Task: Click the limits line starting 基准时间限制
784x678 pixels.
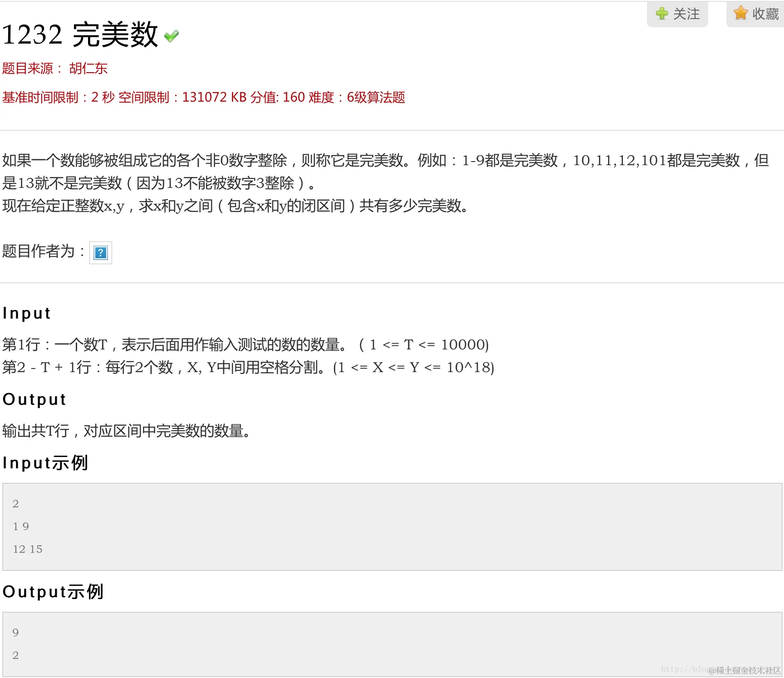Action: click(203, 97)
